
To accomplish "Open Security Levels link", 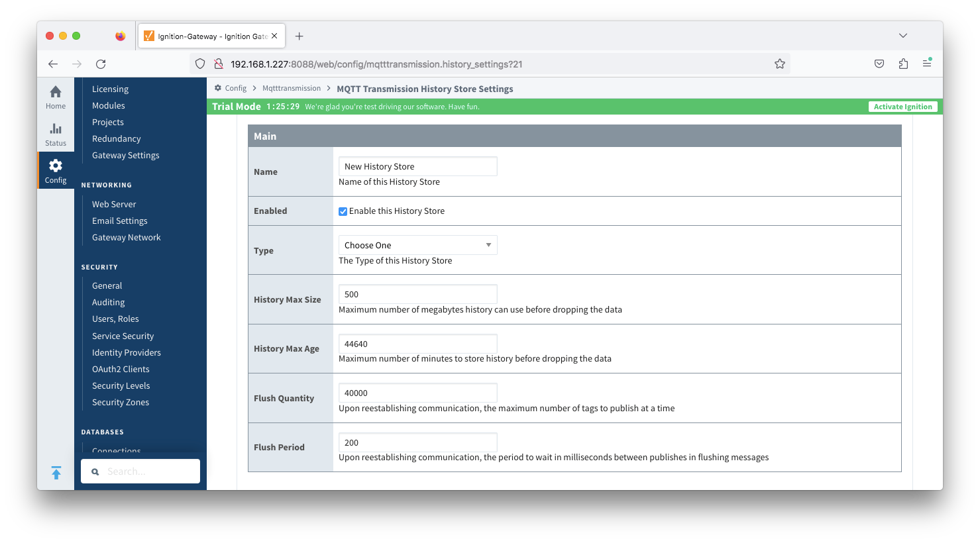I will 121,385.
